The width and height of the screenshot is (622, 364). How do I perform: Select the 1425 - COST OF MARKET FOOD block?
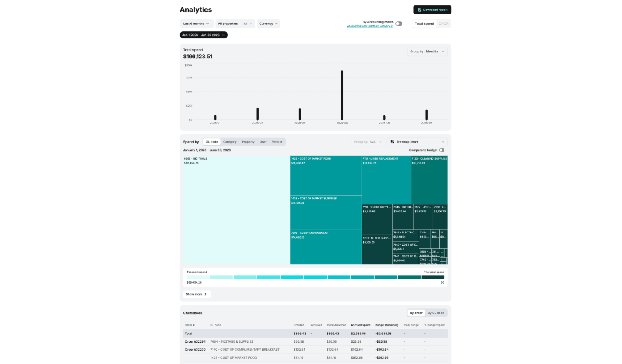[x=326, y=176]
